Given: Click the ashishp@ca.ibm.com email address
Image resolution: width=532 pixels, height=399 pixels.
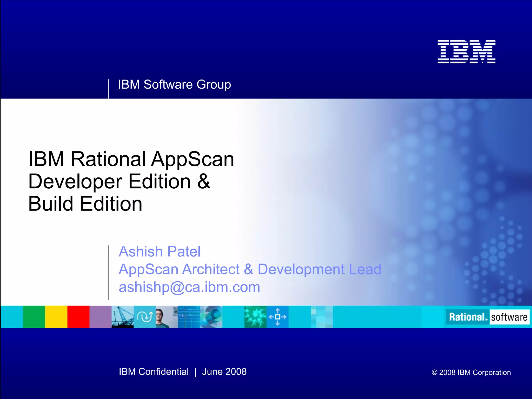Looking at the screenshot, I should pos(189,287).
